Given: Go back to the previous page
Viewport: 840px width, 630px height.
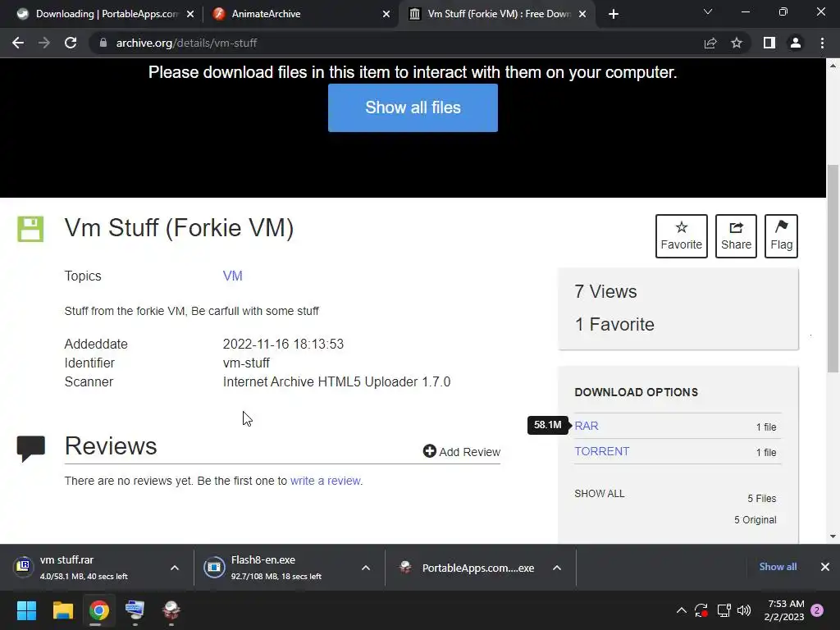Looking at the screenshot, I should [x=18, y=43].
